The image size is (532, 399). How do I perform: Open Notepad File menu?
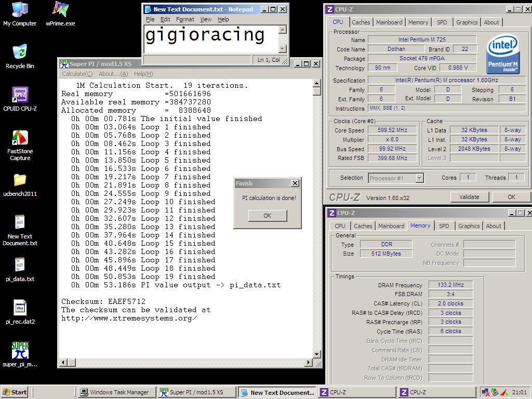coord(150,19)
